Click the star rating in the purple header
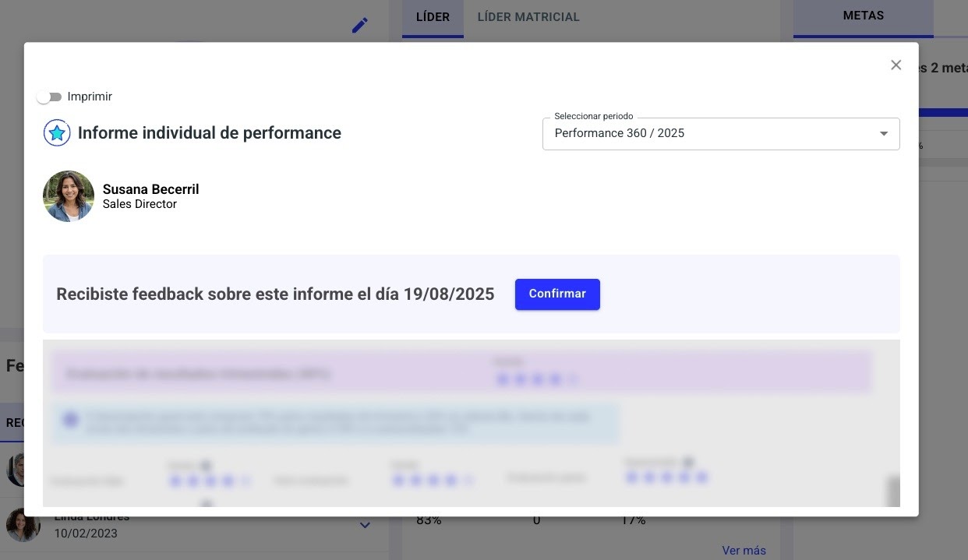968x560 pixels. (537, 379)
